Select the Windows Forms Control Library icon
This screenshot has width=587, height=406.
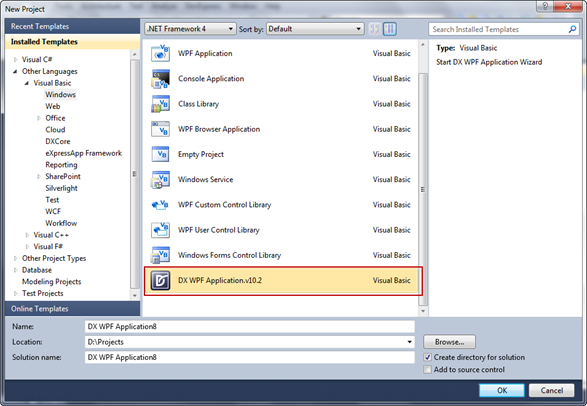[160, 255]
